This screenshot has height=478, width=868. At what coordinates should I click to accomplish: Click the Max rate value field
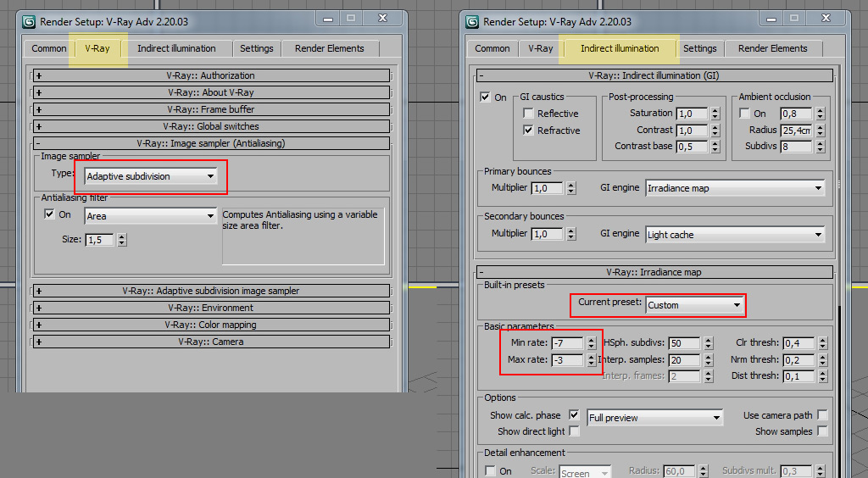pos(568,359)
